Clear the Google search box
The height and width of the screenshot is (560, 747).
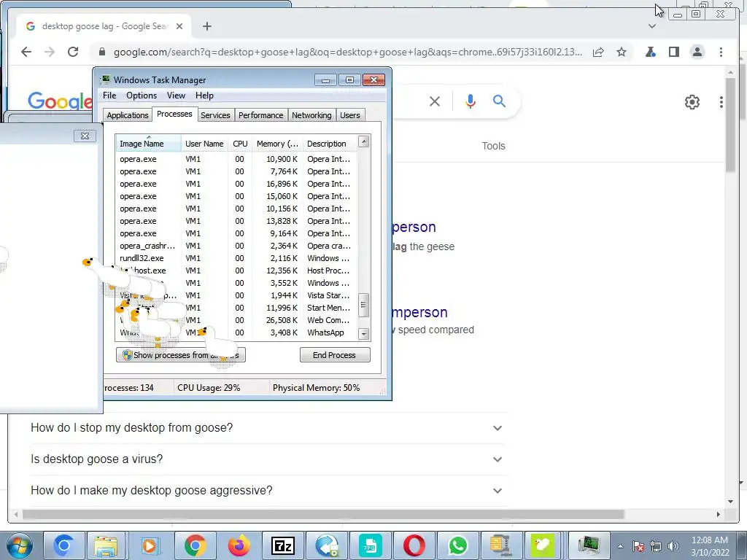pos(435,101)
